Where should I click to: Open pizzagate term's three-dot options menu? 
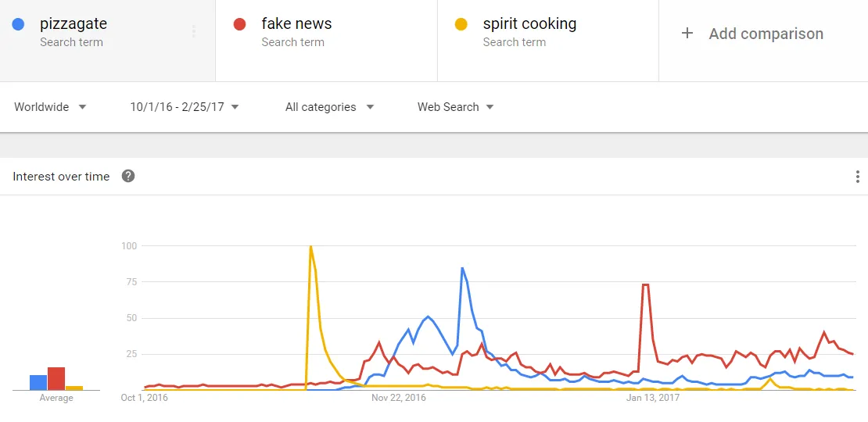point(194,31)
